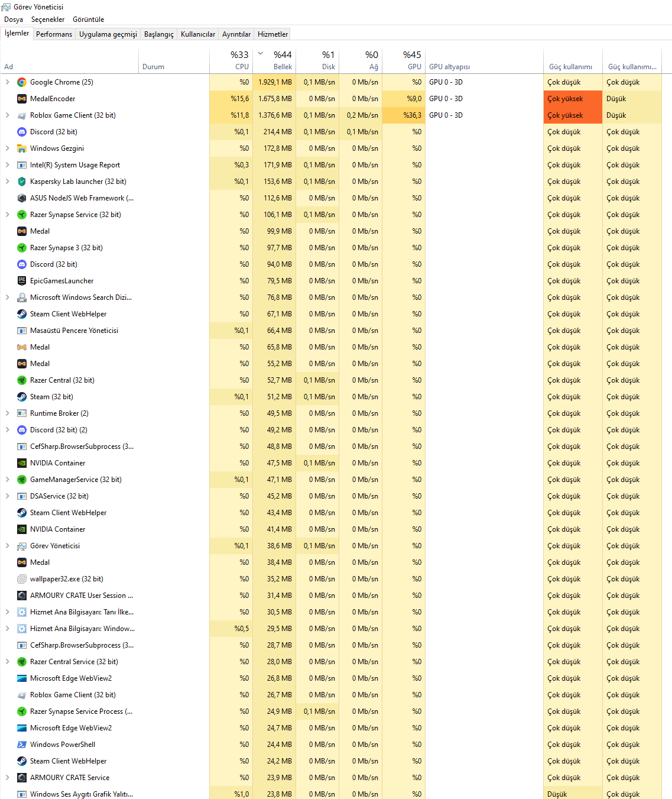Switch to the Başlangıç tab
The image size is (672, 799).
click(x=159, y=34)
